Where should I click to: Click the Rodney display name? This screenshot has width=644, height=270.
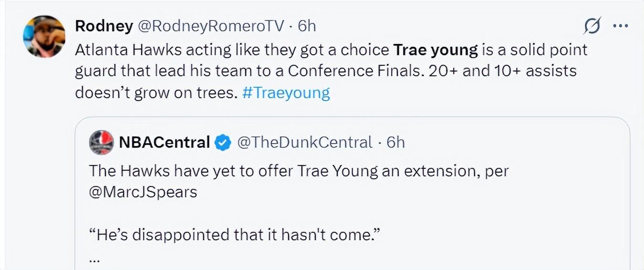[104, 26]
